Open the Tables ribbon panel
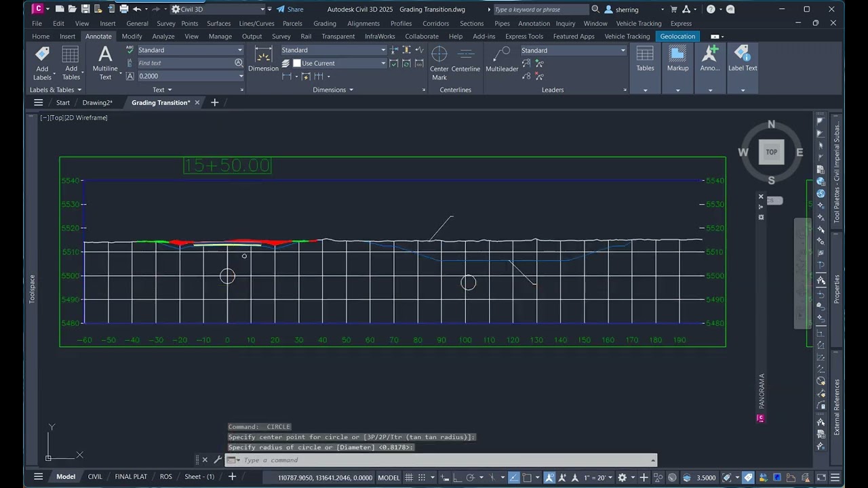Image resolution: width=868 pixels, height=488 pixels. 645,68
